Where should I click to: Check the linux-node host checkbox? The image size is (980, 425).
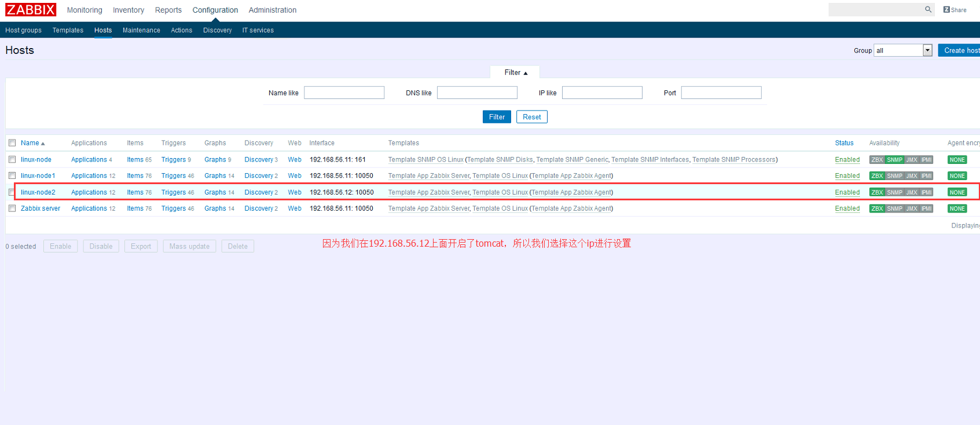point(12,159)
